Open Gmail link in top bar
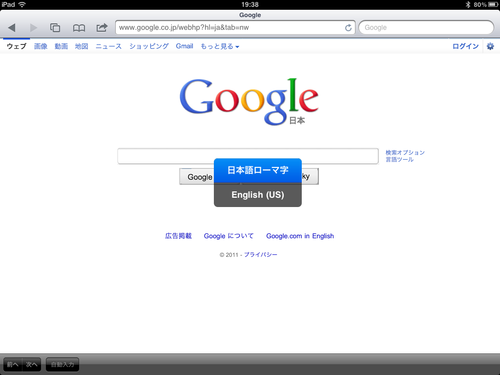Screen dimensions: 500x375 pyautogui.click(x=184, y=46)
